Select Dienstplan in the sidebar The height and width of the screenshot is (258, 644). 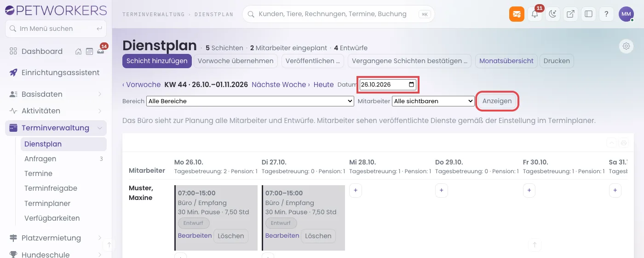(63, 144)
